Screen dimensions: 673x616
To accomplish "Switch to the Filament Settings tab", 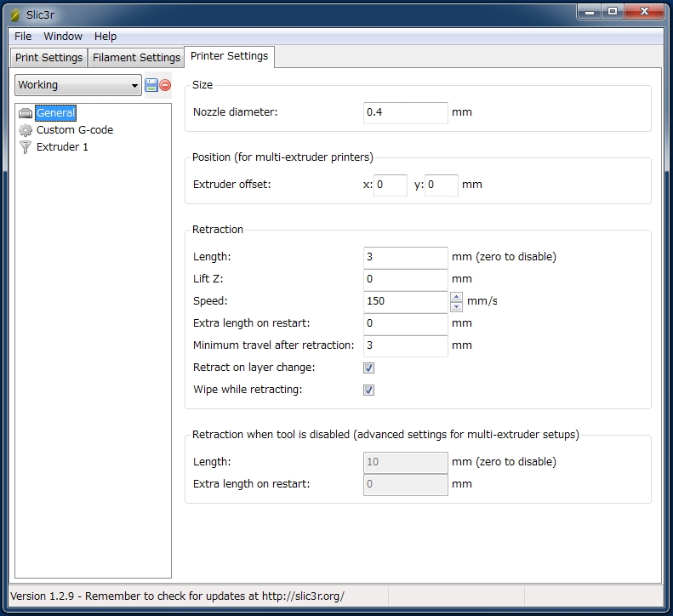I will [x=136, y=58].
